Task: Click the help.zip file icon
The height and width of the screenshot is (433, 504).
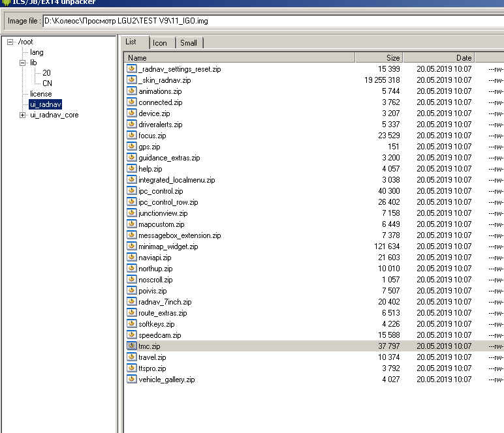Action: tap(131, 168)
